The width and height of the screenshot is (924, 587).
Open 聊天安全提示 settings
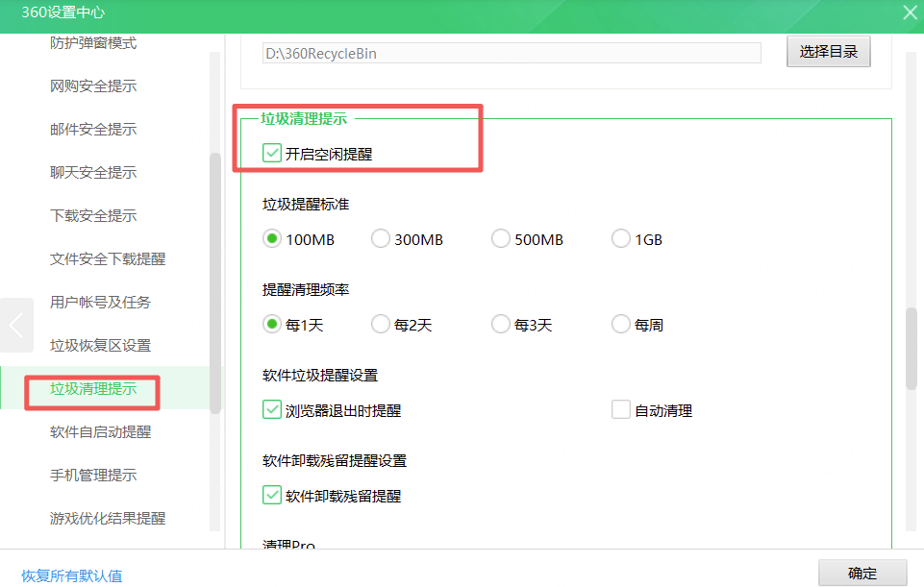tap(93, 173)
